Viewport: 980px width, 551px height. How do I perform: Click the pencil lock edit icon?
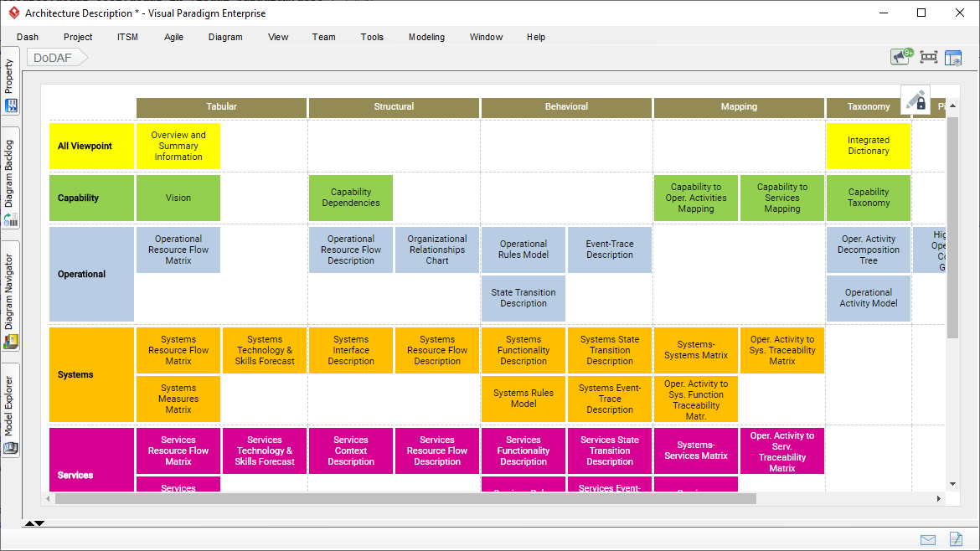916,100
